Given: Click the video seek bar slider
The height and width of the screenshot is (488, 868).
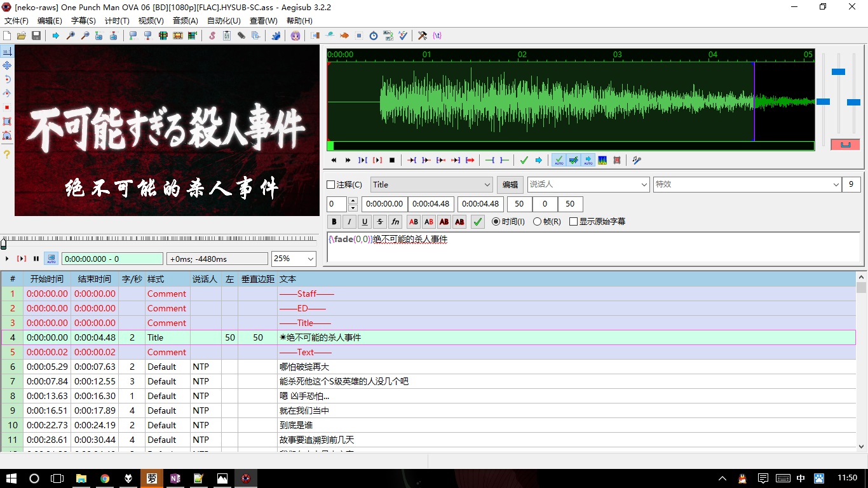Looking at the screenshot, I should pyautogui.click(x=159, y=242).
